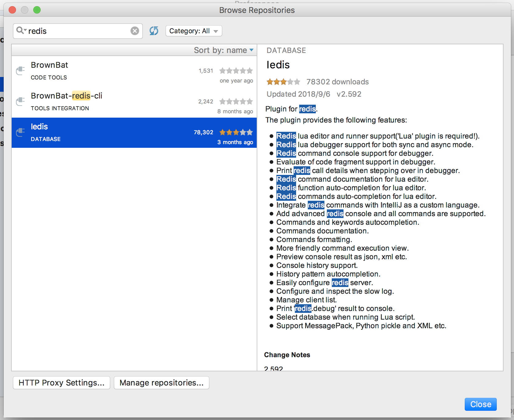The image size is (514, 420).
Task: Click Iedis detail panel star rating
Action: 283,82
